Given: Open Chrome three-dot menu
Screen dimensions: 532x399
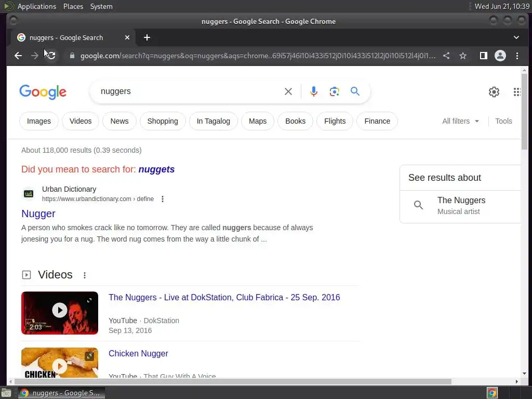Looking at the screenshot, I should (x=517, y=56).
